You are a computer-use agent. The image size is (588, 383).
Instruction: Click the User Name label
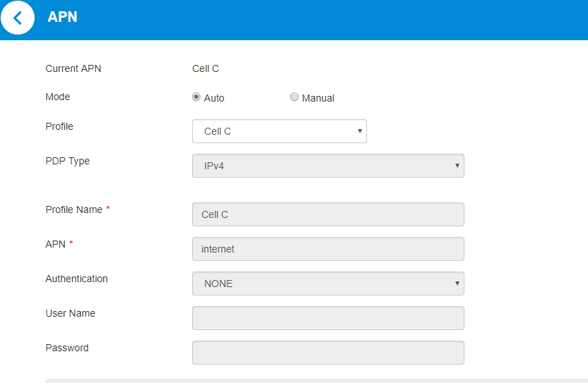71,313
